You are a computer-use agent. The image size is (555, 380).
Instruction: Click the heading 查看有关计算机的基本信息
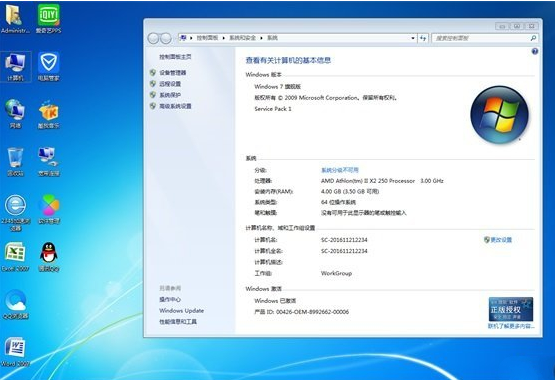(288, 61)
